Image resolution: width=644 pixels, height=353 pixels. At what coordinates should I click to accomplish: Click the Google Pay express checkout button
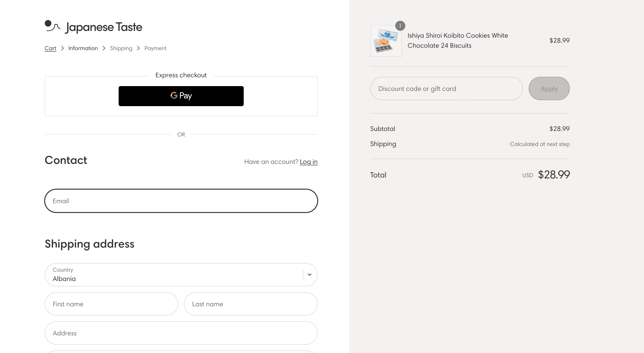coord(181,96)
